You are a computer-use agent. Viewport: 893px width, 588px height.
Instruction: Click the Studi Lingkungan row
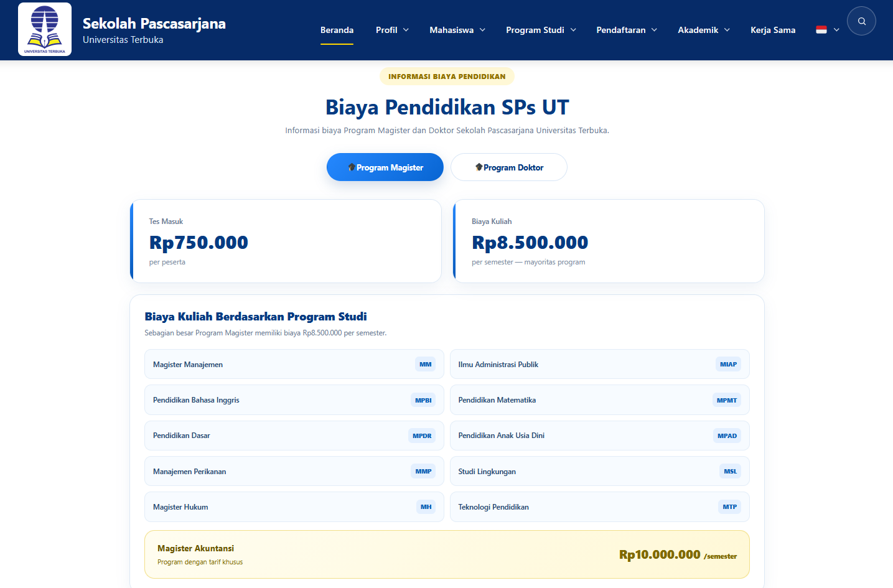(600, 471)
